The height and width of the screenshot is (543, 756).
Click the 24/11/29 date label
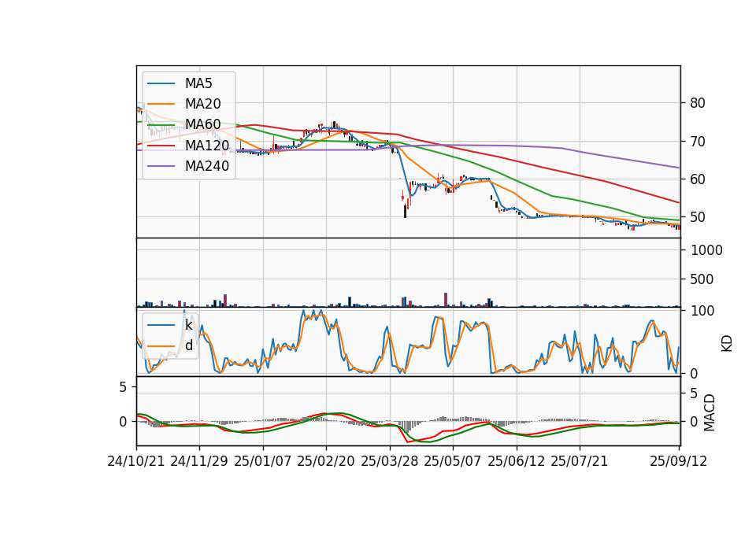[199, 461]
